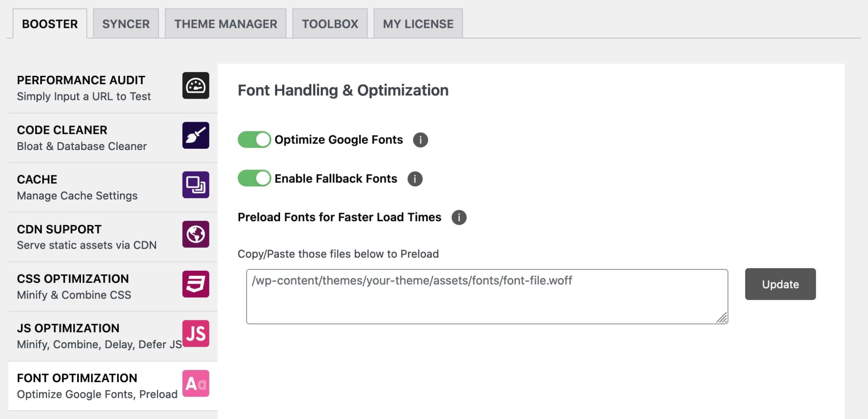This screenshot has height=419, width=868.
Task: Switch to the Syncer tab
Action: (x=125, y=24)
